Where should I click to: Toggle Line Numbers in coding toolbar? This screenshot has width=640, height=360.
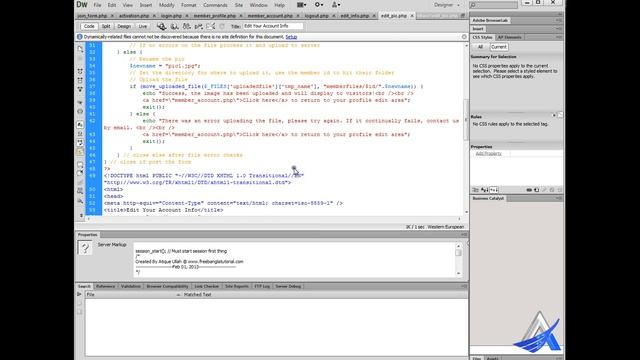[x=80, y=124]
